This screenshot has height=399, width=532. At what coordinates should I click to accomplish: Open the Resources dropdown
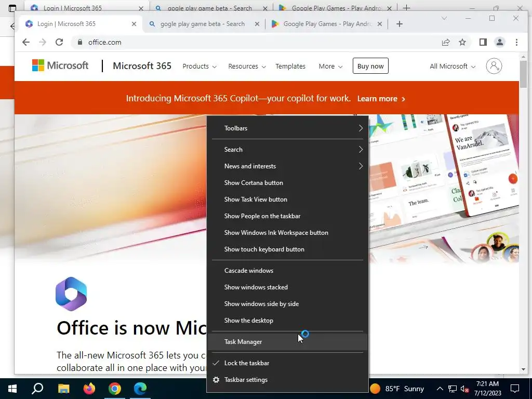[x=247, y=66]
